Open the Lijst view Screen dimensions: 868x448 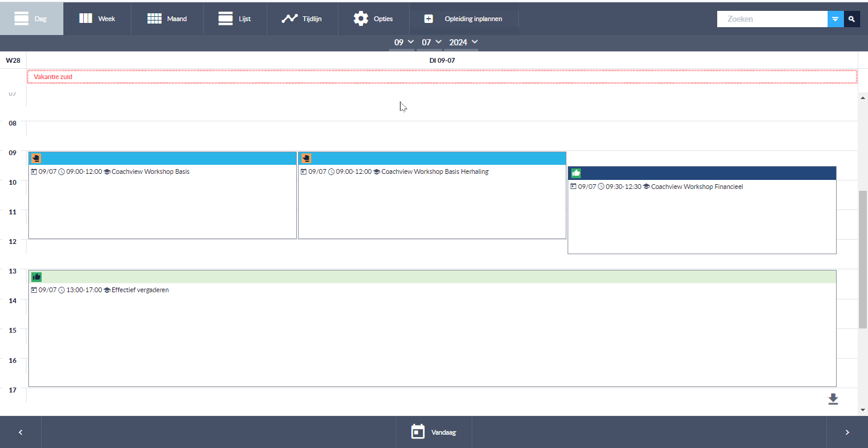click(x=235, y=19)
